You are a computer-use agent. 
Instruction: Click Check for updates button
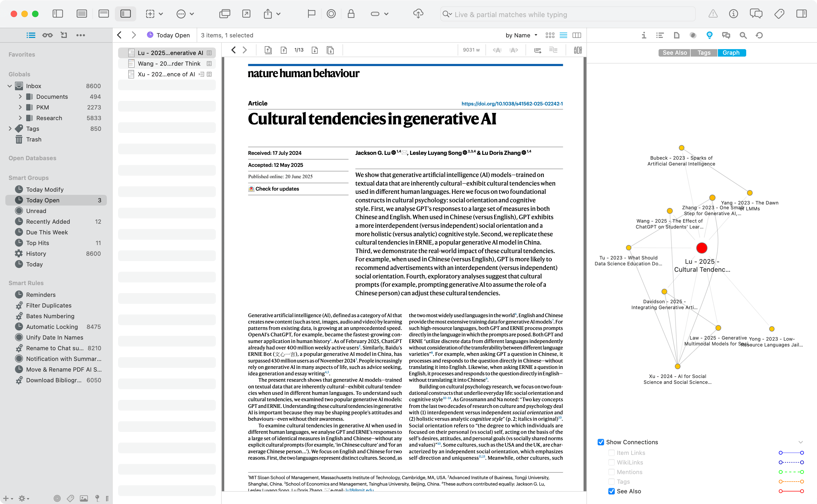[277, 189]
